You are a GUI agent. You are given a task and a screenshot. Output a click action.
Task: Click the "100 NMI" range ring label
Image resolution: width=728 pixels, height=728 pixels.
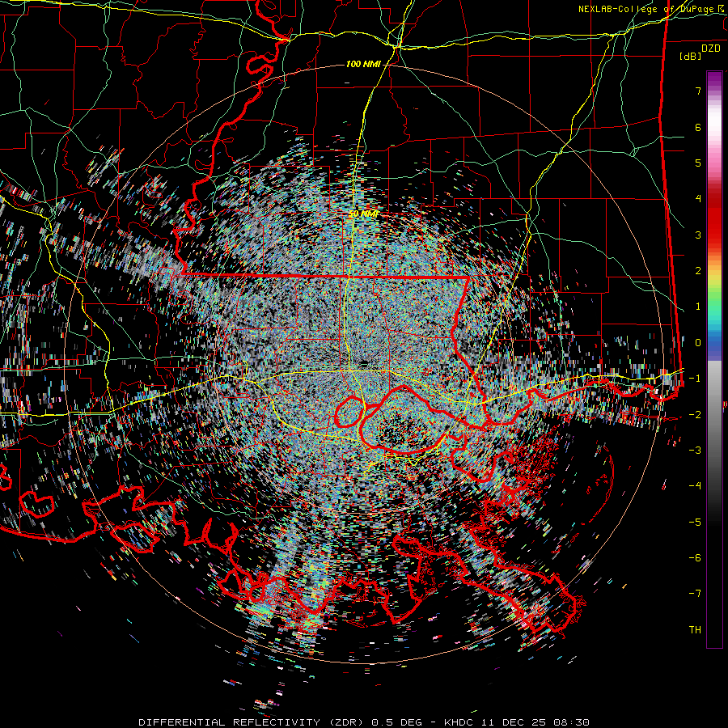click(363, 64)
